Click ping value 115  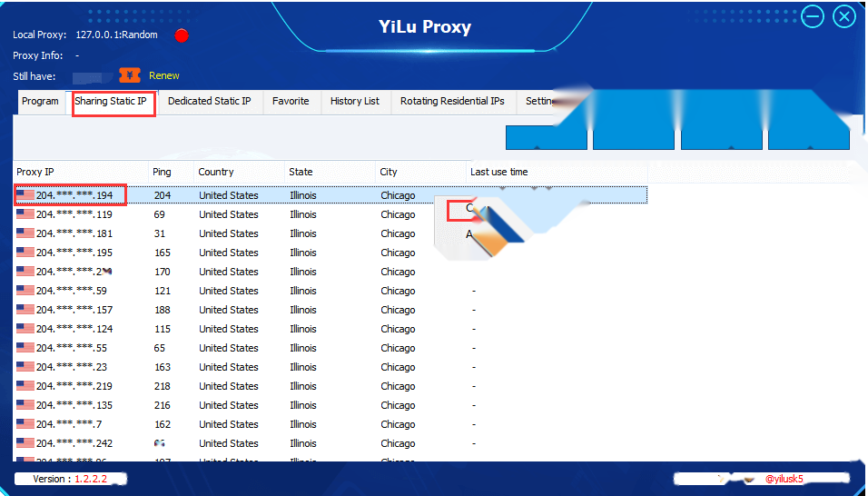click(163, 329)
